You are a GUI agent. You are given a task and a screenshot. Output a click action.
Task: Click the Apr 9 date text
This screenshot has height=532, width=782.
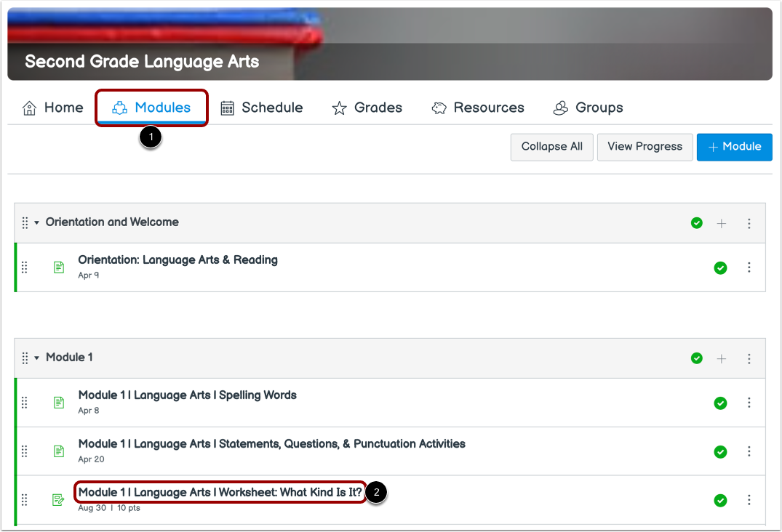pos(88,275)
